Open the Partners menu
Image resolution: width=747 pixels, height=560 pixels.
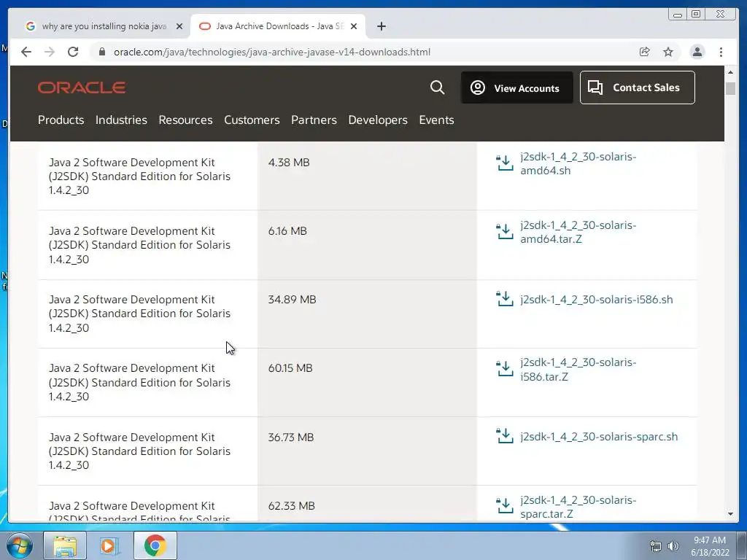click(x=314, y=120)
